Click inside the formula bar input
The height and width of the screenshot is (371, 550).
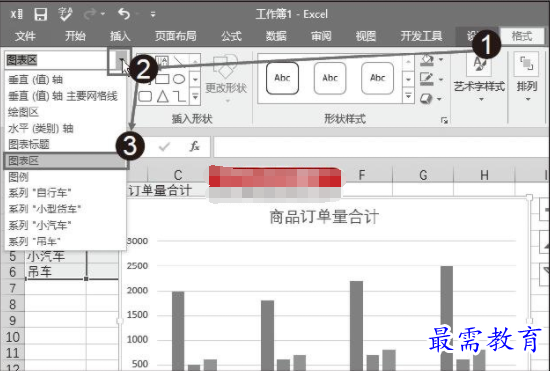[381, 147]
